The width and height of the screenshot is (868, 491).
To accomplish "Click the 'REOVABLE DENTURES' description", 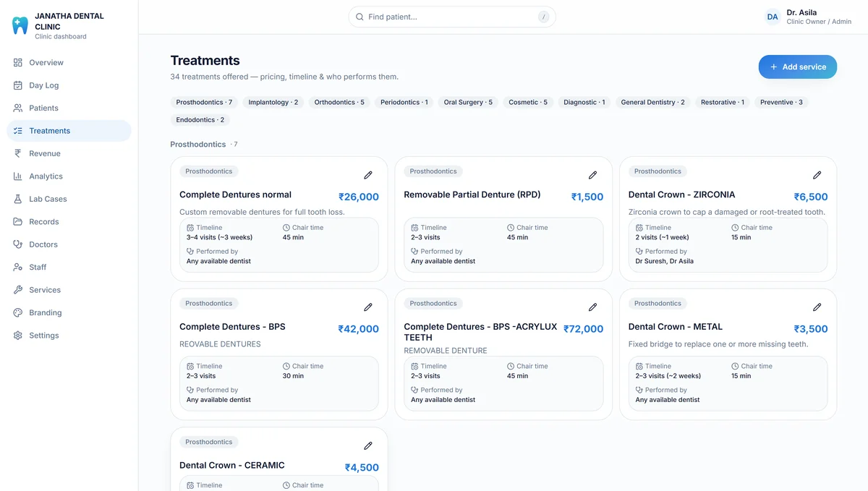I will (220, 344).
